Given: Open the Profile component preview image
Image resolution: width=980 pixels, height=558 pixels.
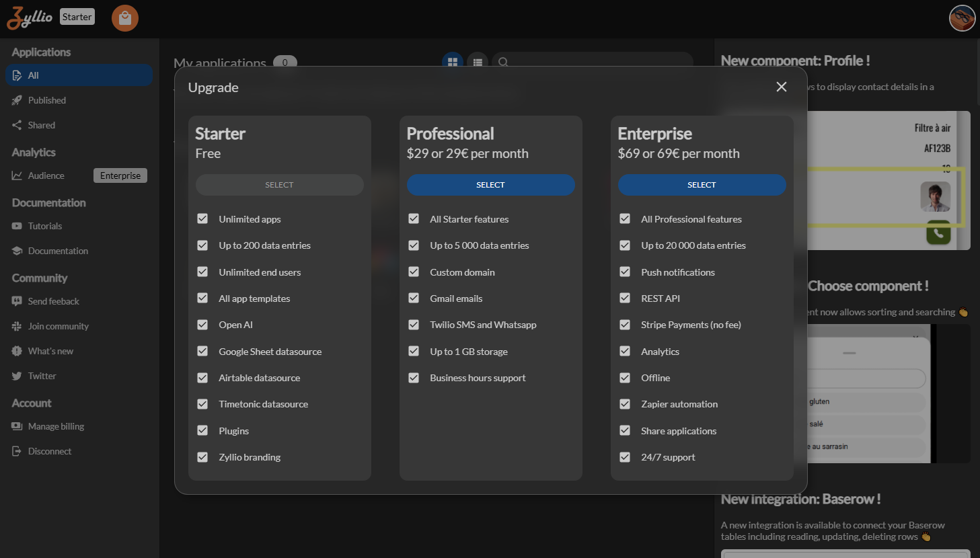Looking at the screenshot, I should pos(888,180).
